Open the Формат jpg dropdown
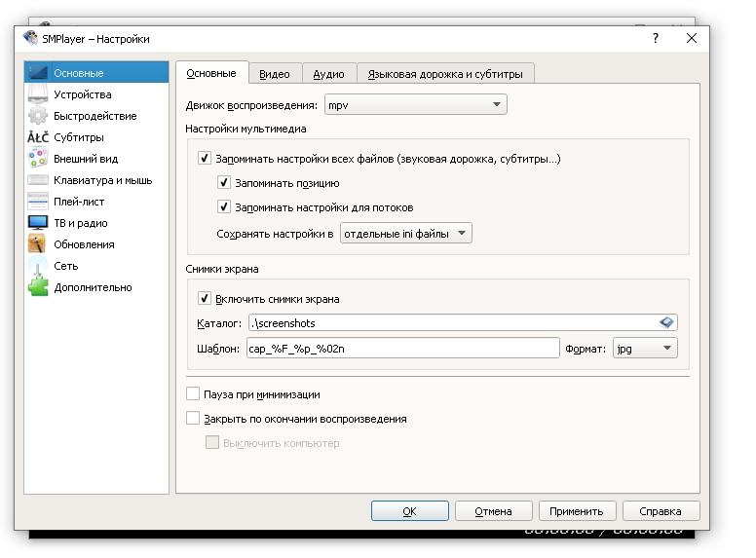 pos(645,349)
